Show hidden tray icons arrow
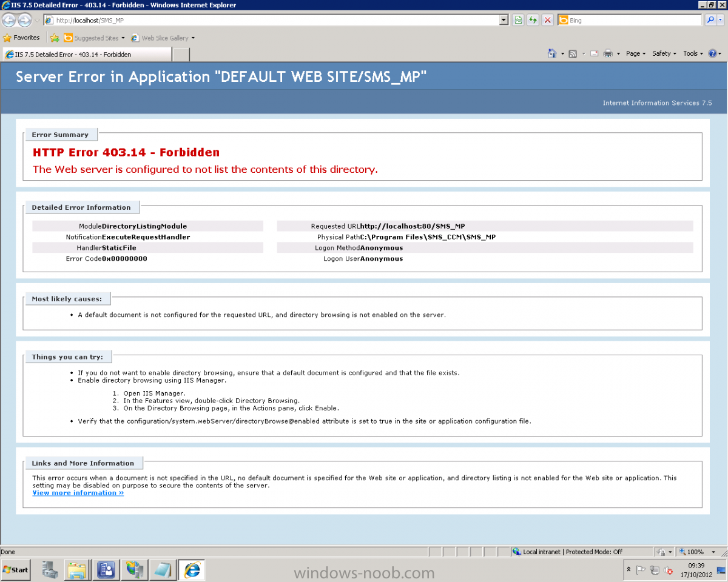The height and width of the screenshot is (582, 728). 629,570
